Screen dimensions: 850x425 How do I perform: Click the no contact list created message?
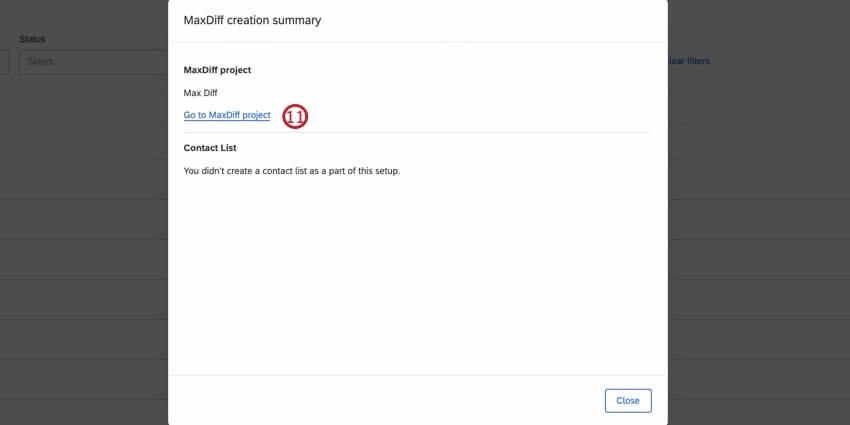tap(292, 171)
